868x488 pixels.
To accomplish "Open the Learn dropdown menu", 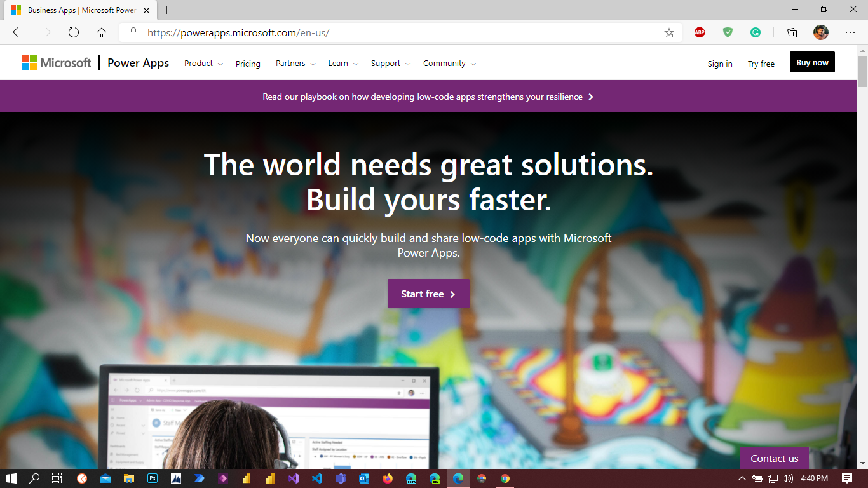I will pyautogui.click(x=343, y=64).
